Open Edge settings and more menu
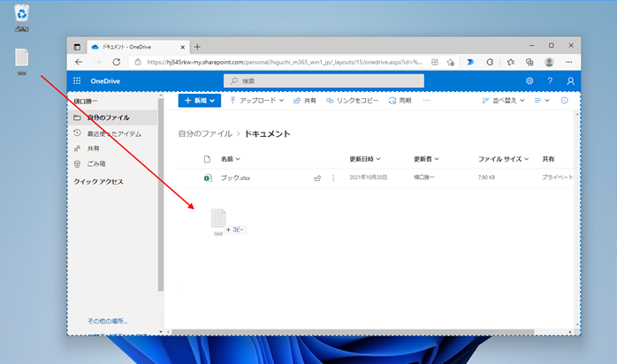617x364 pixels. (x=569, y=62)
